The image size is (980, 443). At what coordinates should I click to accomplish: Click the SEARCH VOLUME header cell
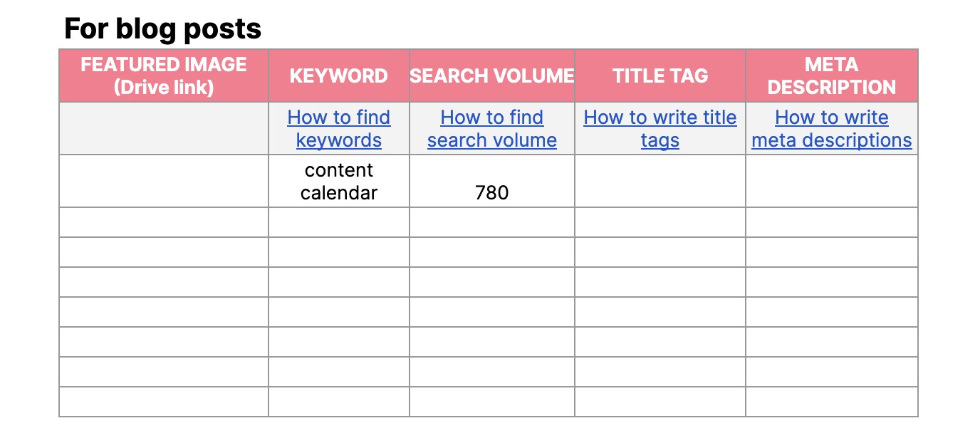491,76
